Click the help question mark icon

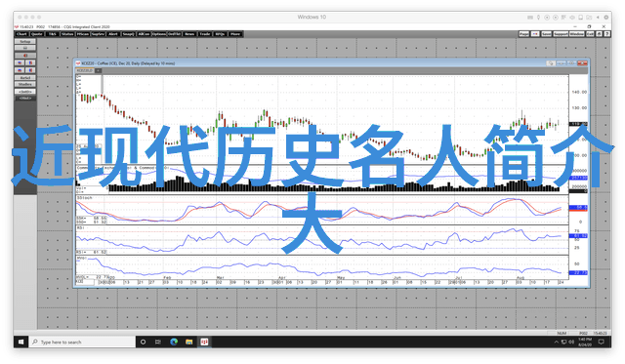pyautogui.click(x=606, y=34)
